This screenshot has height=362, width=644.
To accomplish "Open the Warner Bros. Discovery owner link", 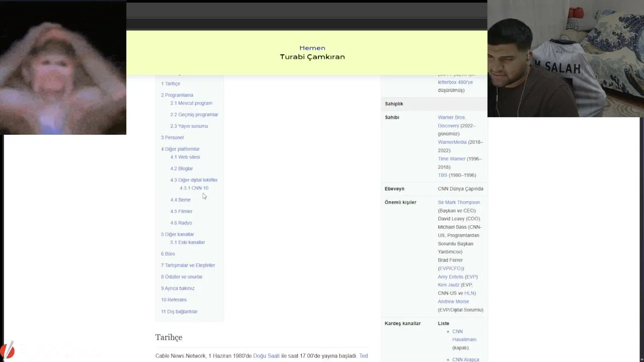I will pyautogui.click(x=452, y=121).
